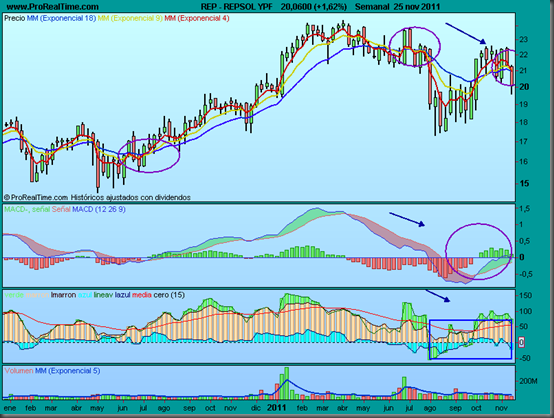Image resolution: width=554 pixels, height=418 pixels.
Task: Click price axis value '16'
Action: pyautogui.click(x=524, y=161)
